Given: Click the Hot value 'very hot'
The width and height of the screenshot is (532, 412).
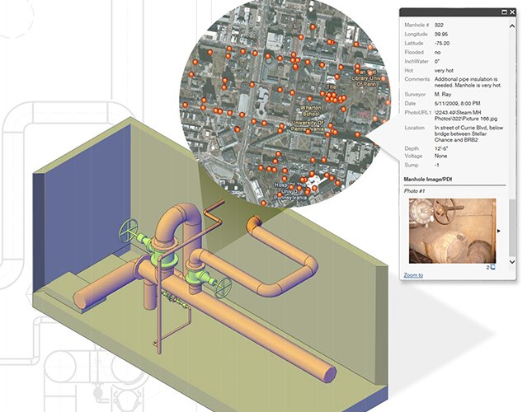Looking at the screenshot, I should point(444,71).
